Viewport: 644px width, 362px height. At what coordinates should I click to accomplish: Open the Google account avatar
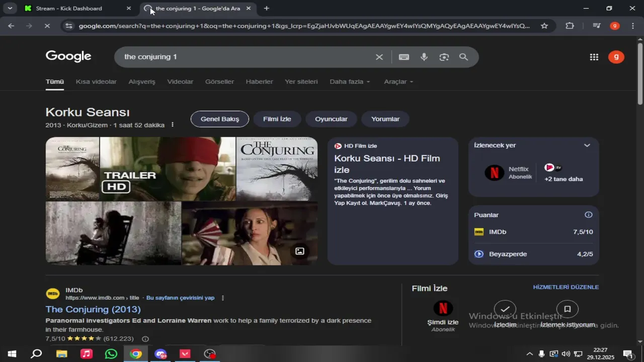[x=616, y=57]
